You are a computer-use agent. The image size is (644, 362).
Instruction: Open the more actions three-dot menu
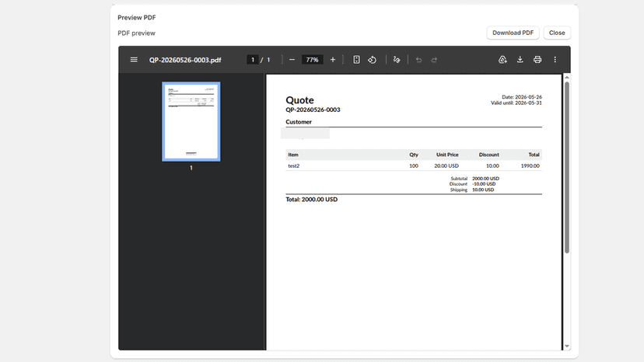point(555,60)
